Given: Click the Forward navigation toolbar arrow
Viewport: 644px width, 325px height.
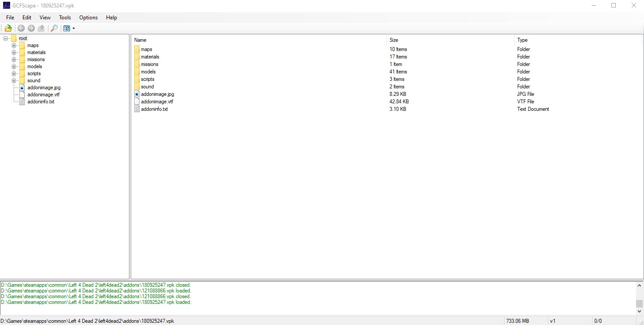Looking at the screenshot, I should tap(31, 29).
